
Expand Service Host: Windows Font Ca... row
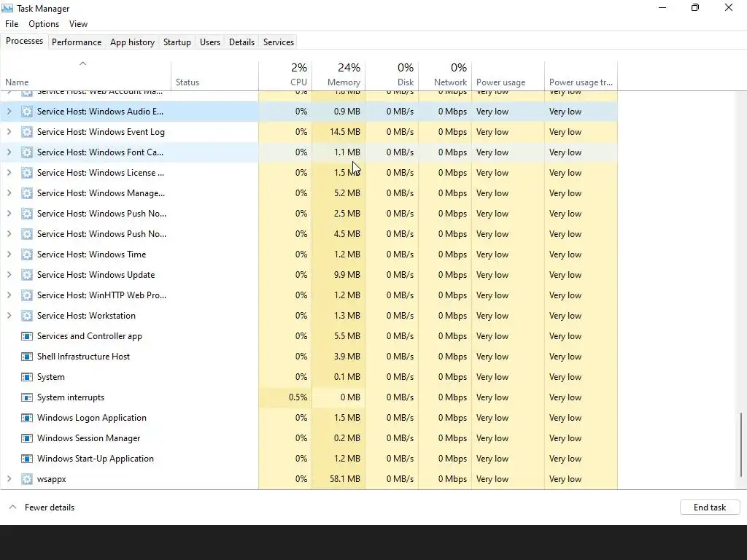[x=9, y=152]
